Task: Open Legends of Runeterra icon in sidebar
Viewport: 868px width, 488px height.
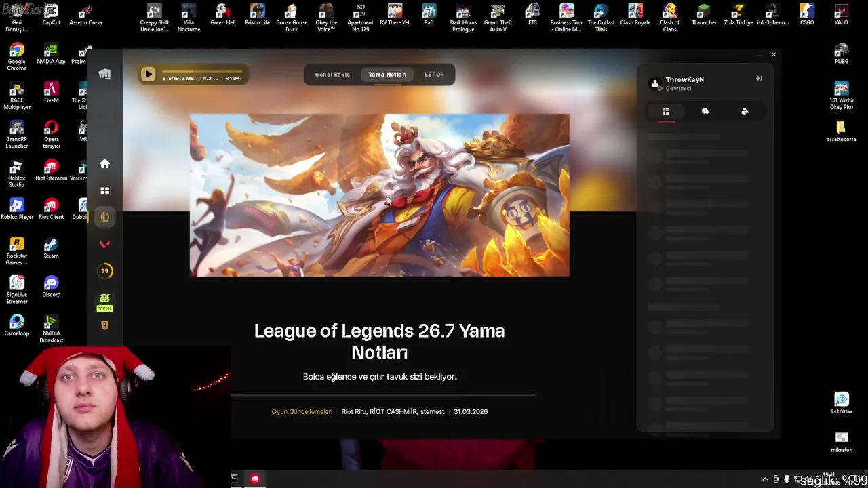Action: 104,325
